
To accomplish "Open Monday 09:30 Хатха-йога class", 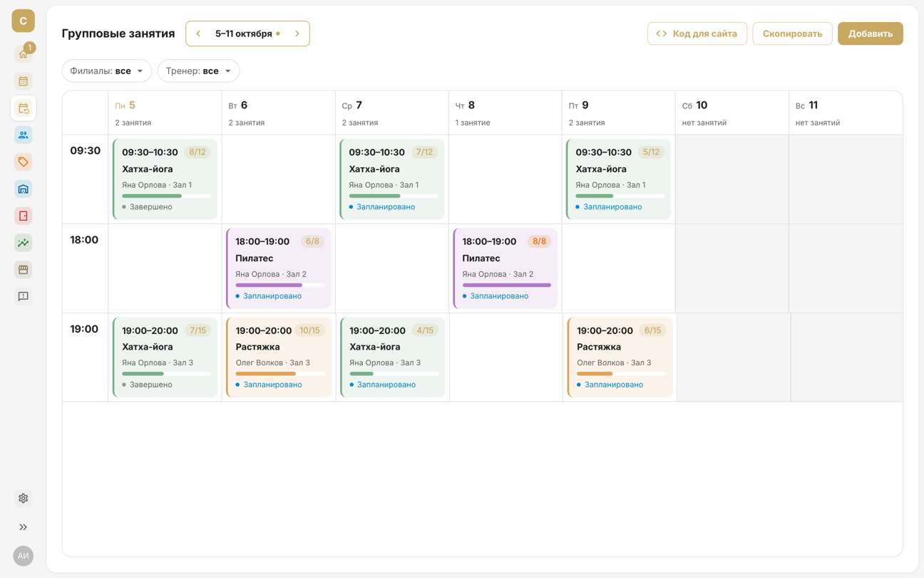I will 165,179.
